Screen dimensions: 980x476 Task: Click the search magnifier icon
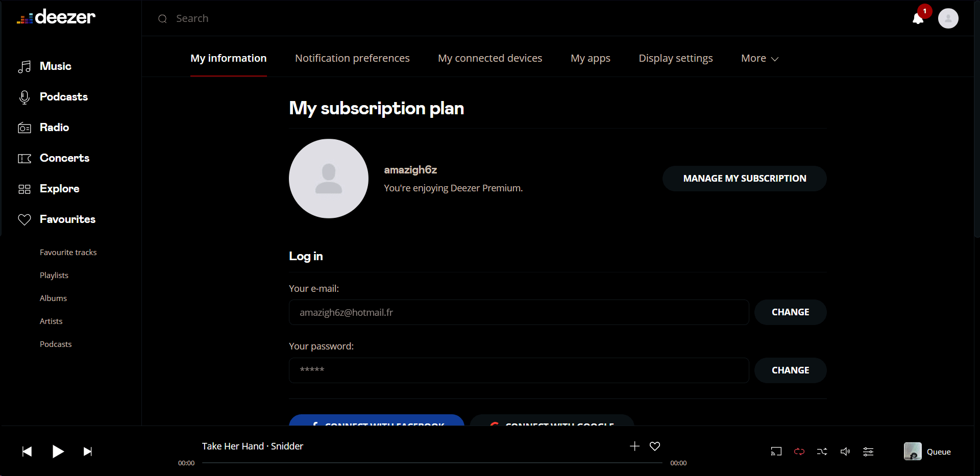point(163,19)
